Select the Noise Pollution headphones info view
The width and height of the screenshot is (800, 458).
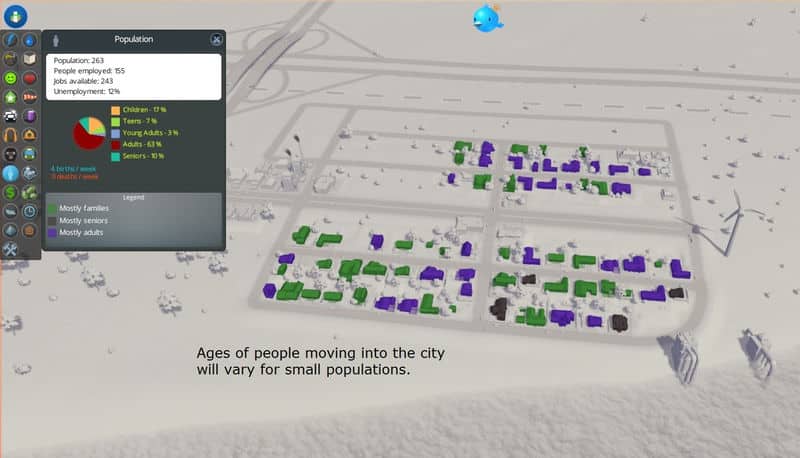point(11,135)
